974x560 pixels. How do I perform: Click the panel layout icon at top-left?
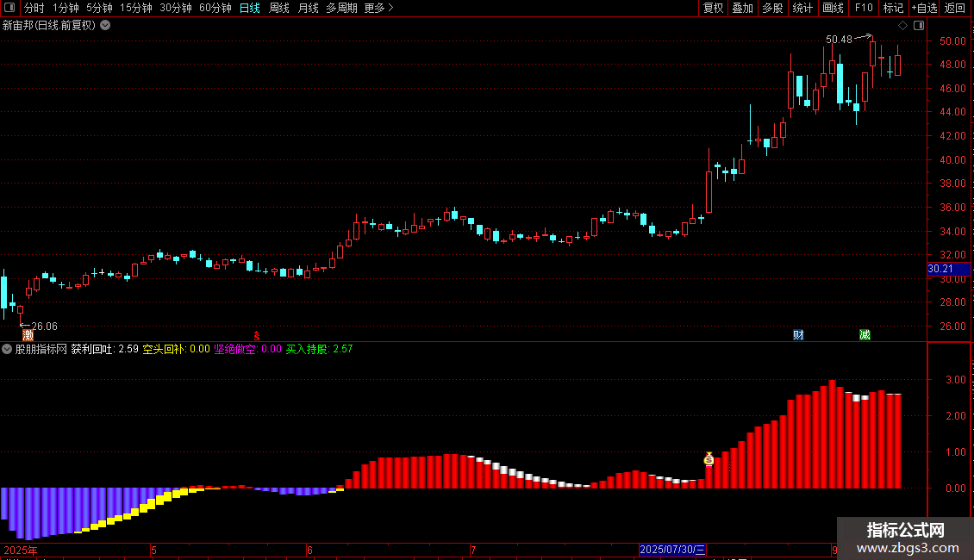click(x=9, y=8)
